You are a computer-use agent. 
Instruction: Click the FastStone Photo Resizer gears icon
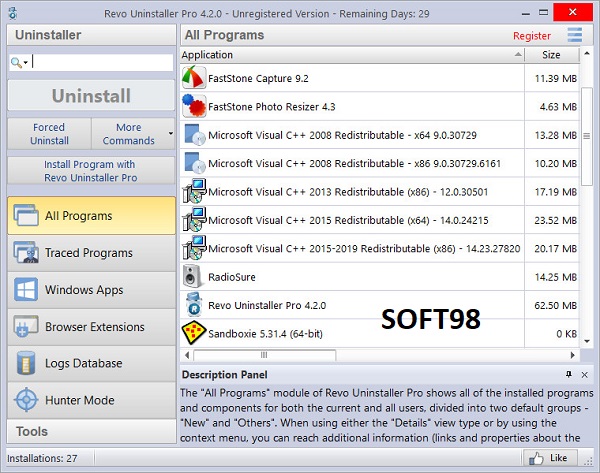click(x=194, y=106)
